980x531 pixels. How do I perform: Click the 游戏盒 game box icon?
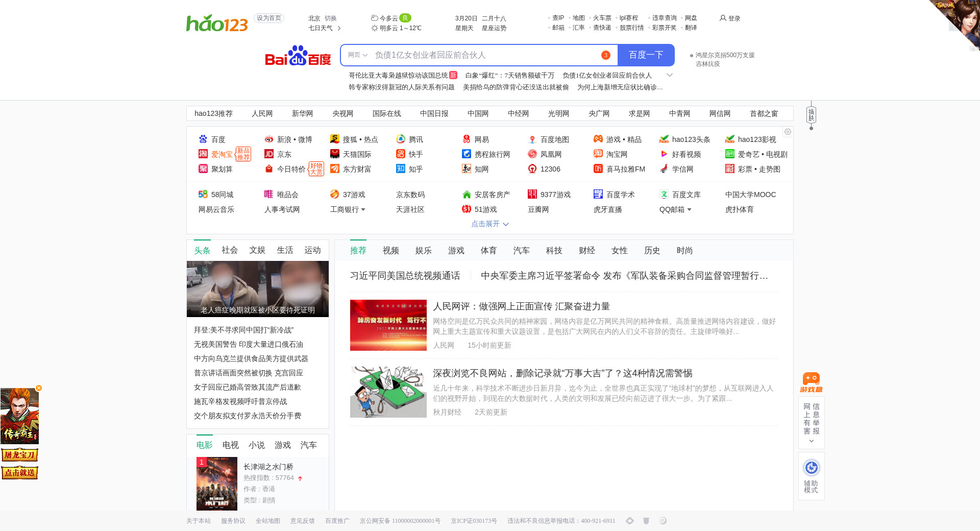click(811, 382)
